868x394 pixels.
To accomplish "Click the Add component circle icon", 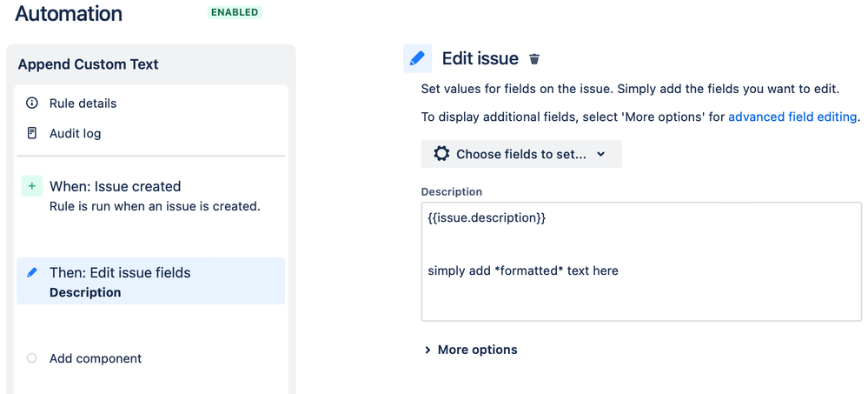I will tap(32, 358).
